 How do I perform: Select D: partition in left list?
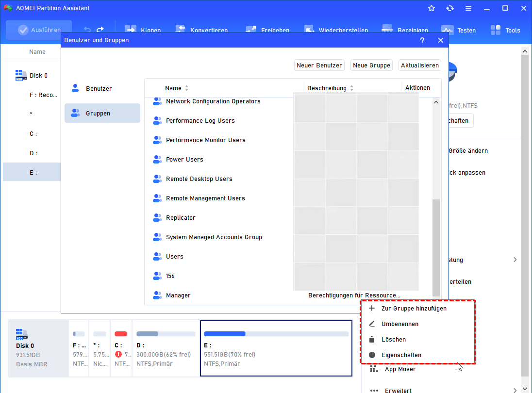click(33, 153)
